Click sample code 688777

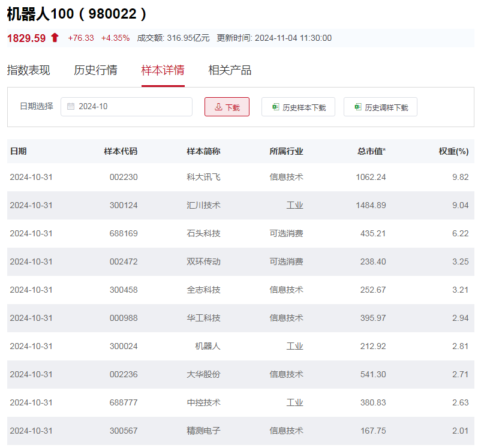pos(124,402)
